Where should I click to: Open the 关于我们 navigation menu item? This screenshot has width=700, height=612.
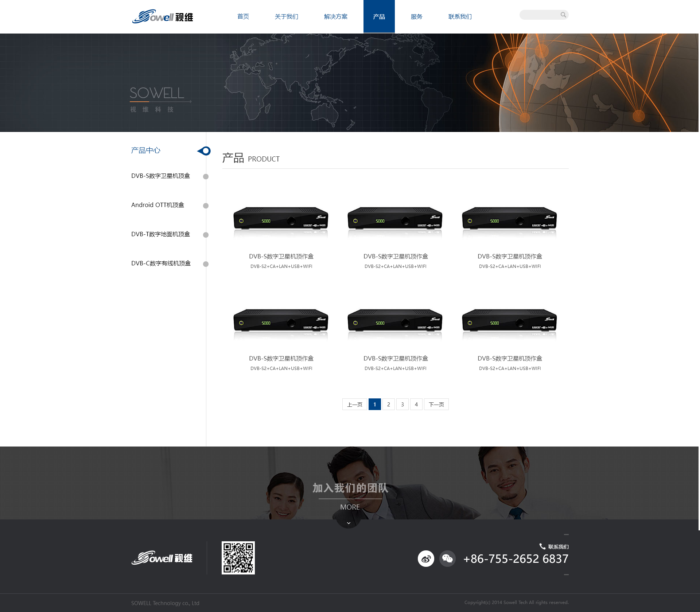tap(286, 17)
